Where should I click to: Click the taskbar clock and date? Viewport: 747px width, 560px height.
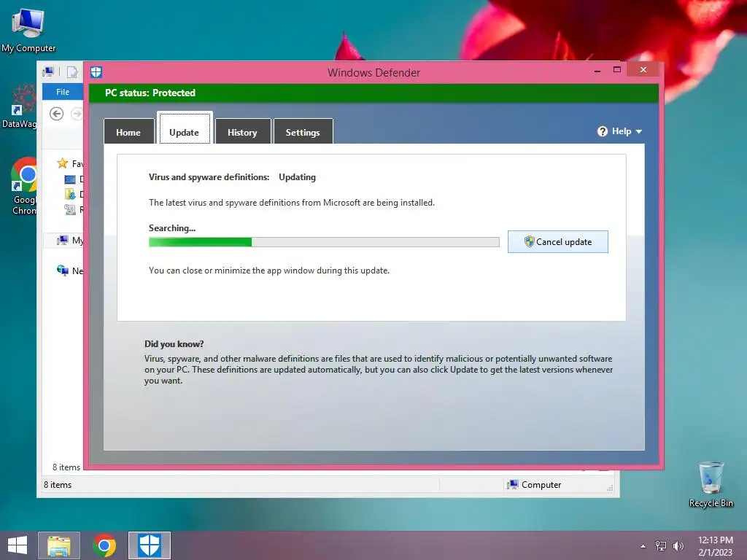pos(716,545)
